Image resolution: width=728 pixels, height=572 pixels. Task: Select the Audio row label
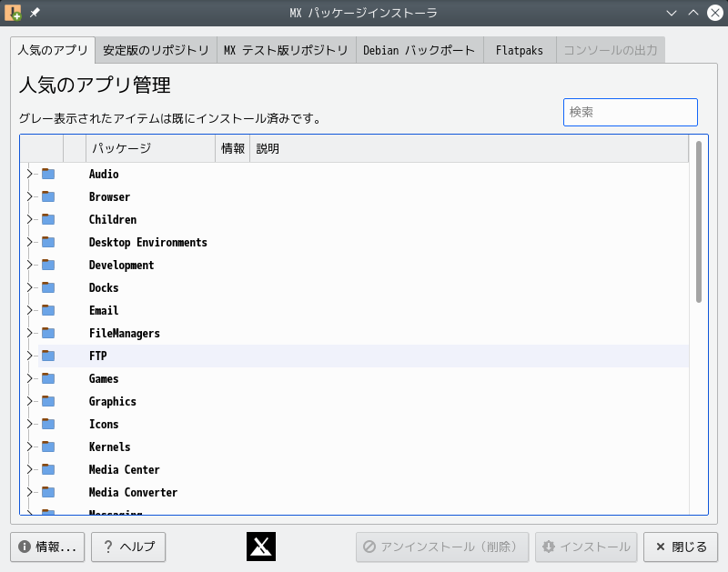(x=104, y=174)
